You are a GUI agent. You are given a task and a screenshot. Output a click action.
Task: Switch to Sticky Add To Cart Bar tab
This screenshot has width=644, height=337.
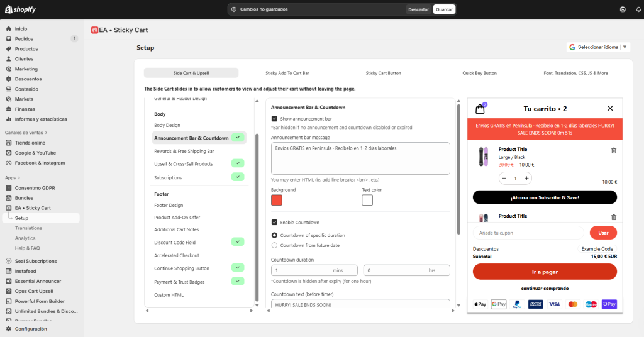pos(287,73)
